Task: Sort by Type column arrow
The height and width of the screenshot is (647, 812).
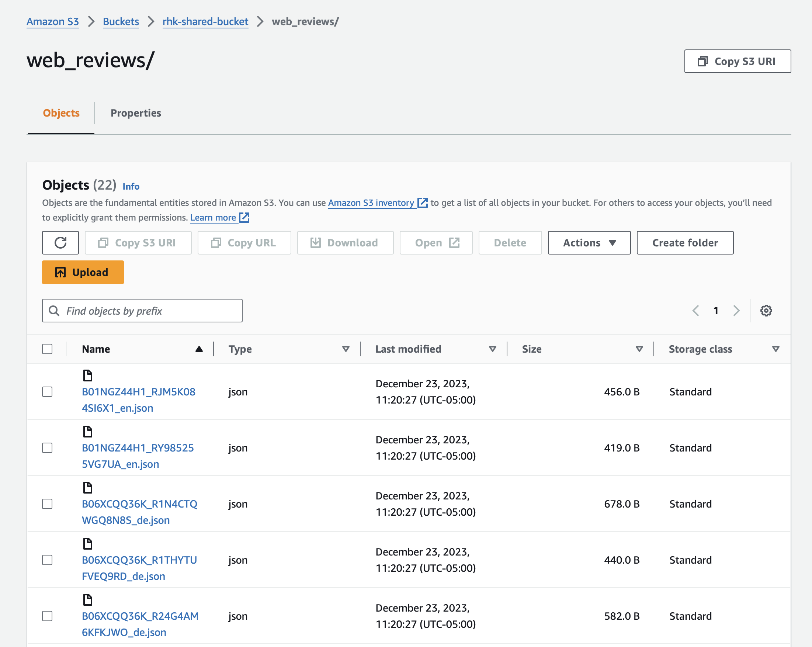Action: pyautogui.click(x=346, y=349)
